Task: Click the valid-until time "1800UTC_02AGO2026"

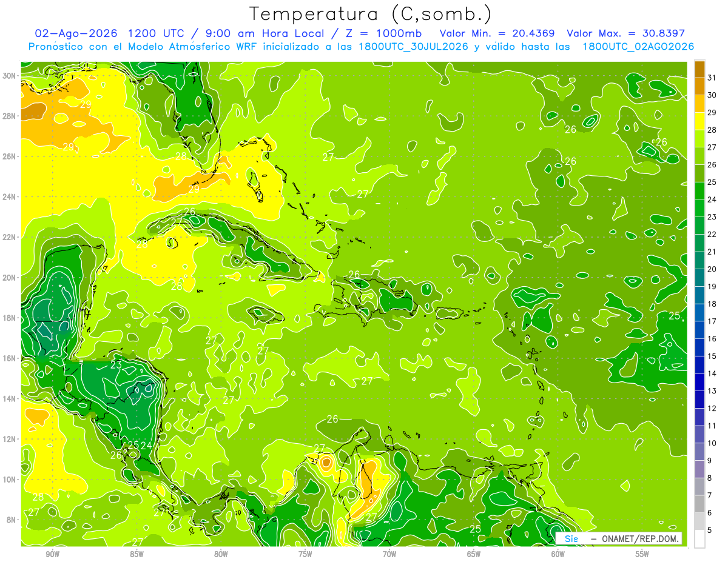Action: click(638, 47)
